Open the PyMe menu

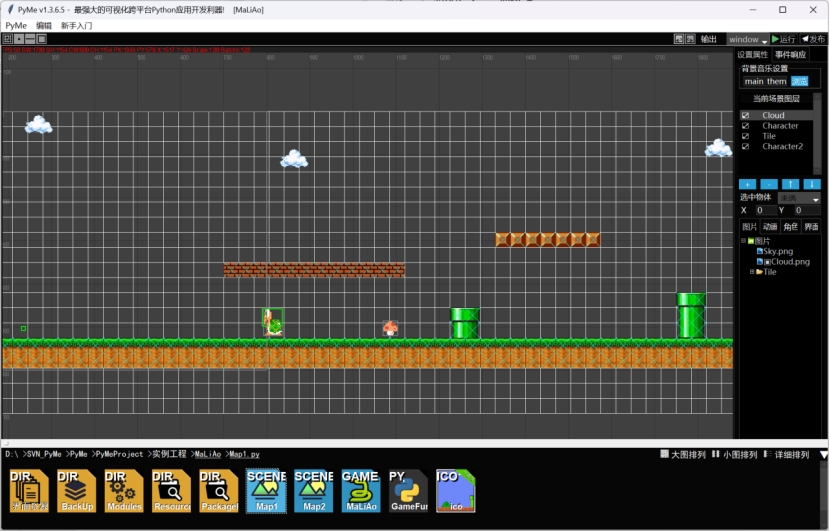point(16,25)
